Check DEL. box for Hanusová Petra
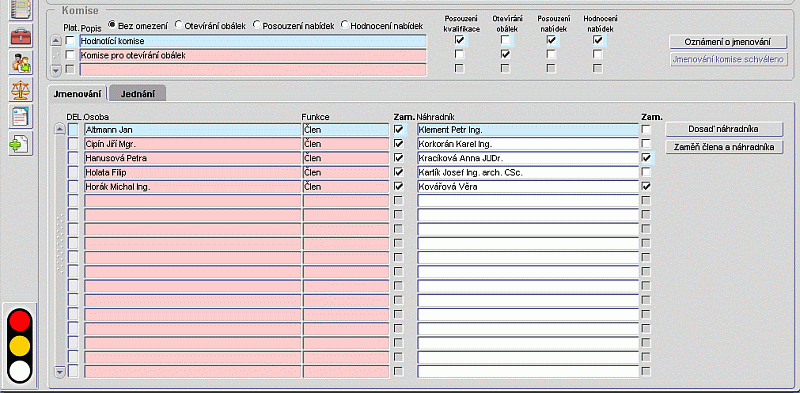Screen dimensions: 800x393 [73, 158]
